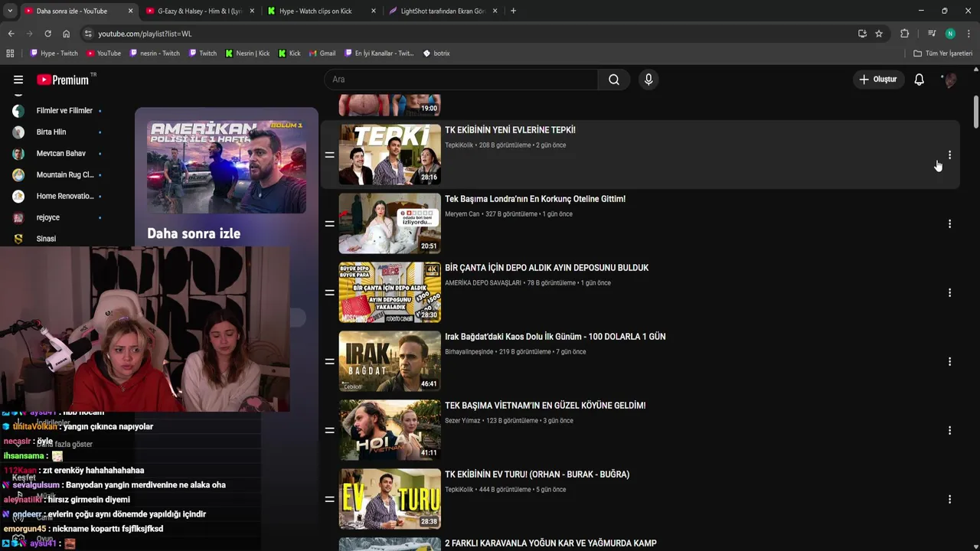Open the YouTube hamburger guide menu
The width and height of the screenshot is (980, 551).
point(18,80)
